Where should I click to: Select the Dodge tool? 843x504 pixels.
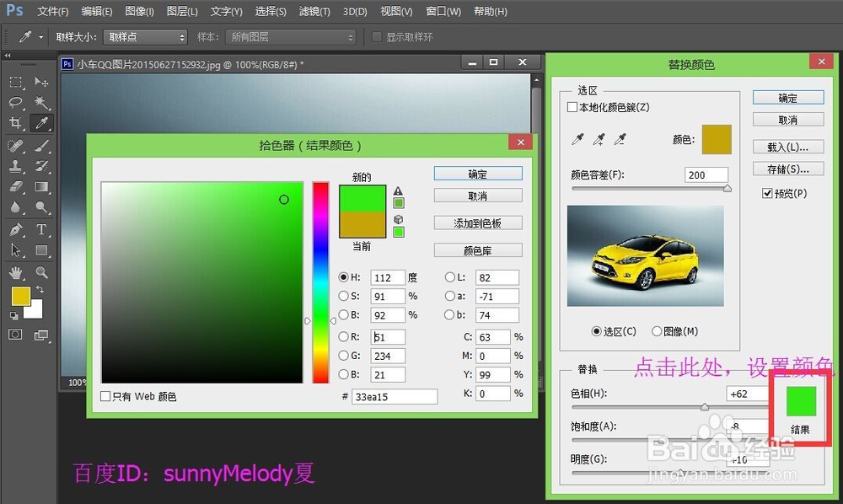(x=41, y=207)
